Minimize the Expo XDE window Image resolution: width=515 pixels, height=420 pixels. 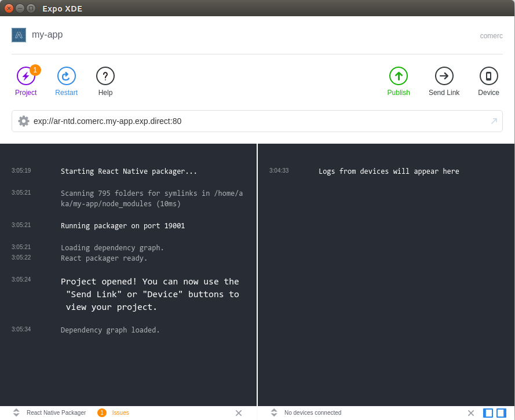click(20, 9)
